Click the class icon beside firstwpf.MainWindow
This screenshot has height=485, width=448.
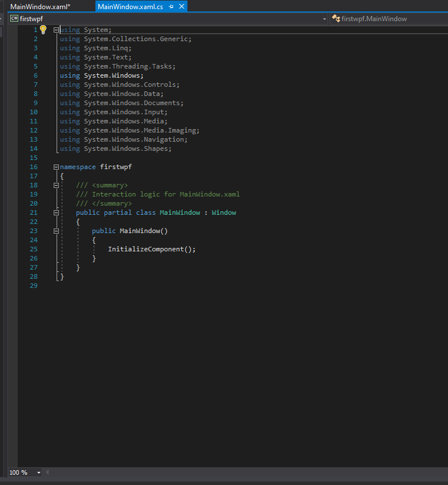pos(336,19)
